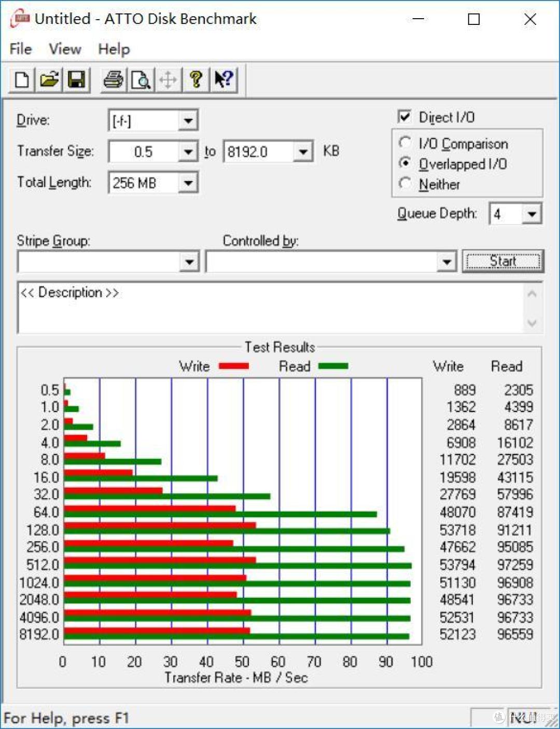The height and width of the screenshot is (729, 560).
Task: Click the ATTO app icon in the title bar
Action: coord(20,19)
